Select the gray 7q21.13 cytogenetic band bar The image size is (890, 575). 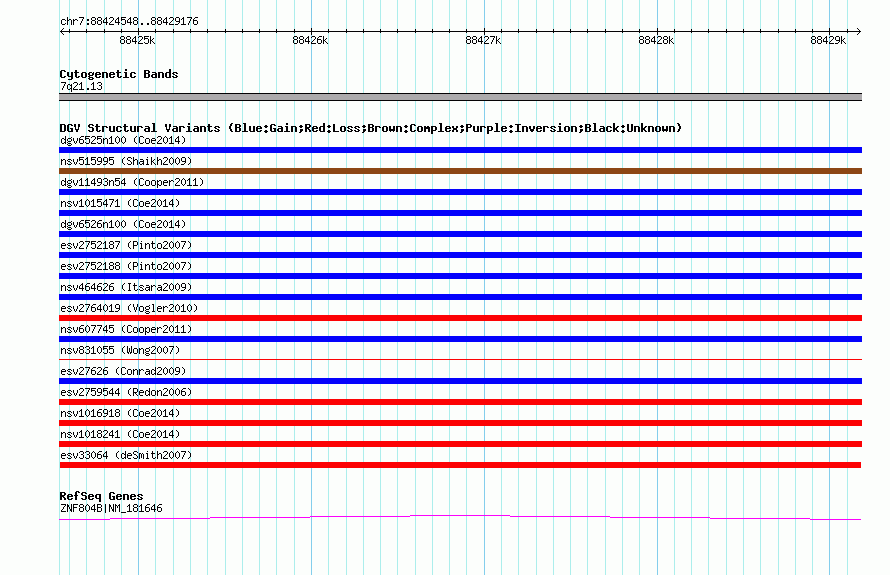[460, 97]
